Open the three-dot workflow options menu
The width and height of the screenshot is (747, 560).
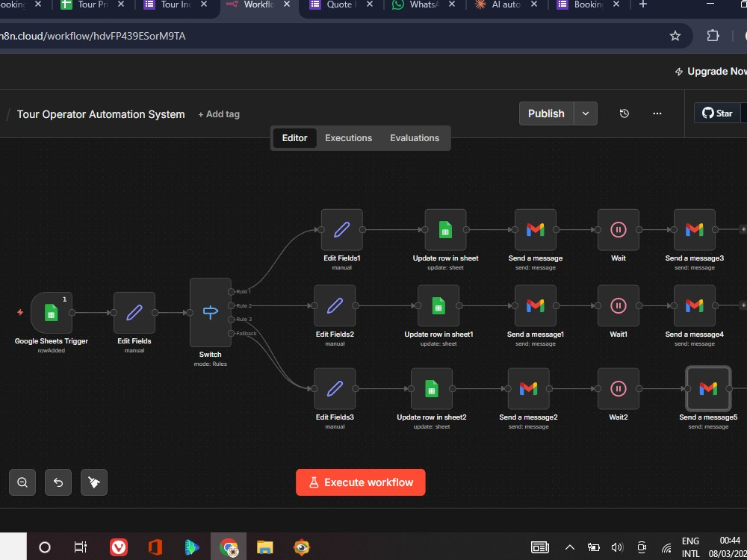657,113
